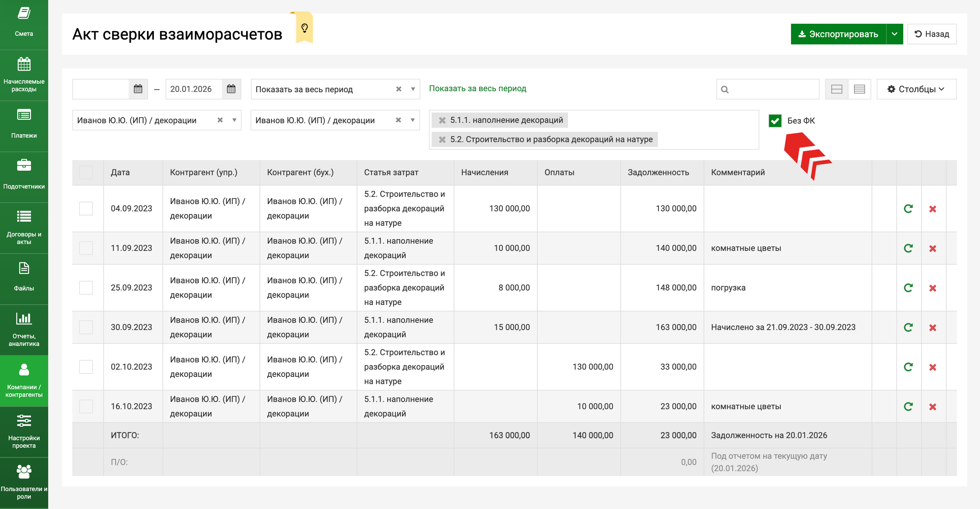Uncheck the Без ФК checkbox

774,120
